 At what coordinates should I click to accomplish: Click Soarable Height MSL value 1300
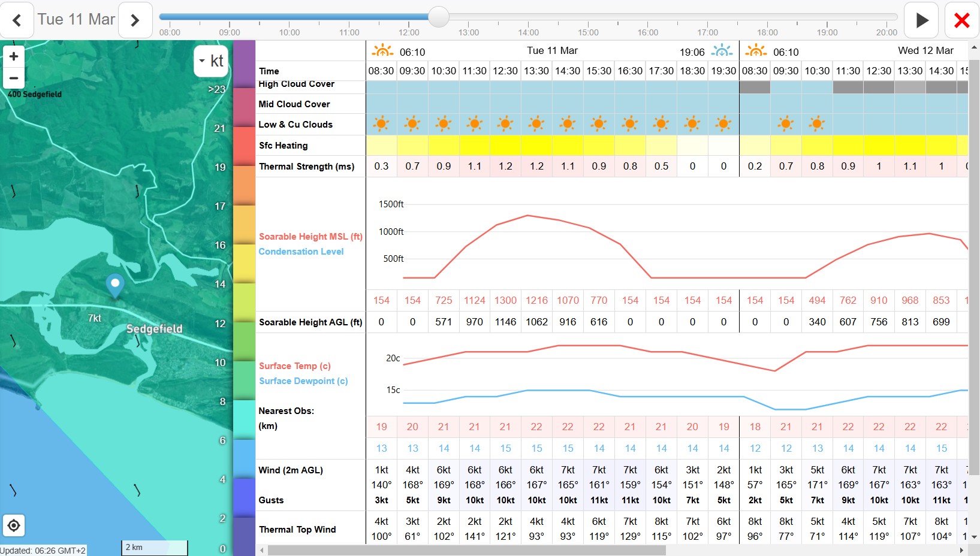point(505,300)
